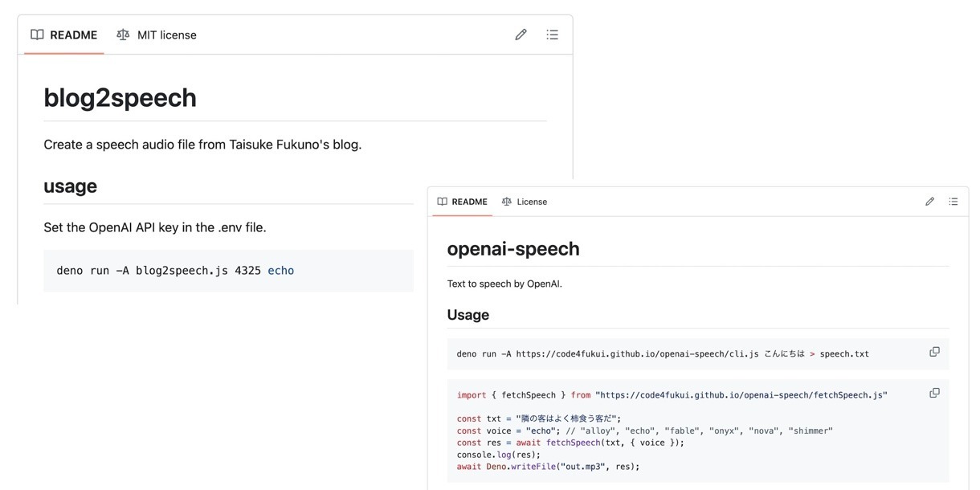Click the cli.js deno run command text
The image size is (980, 490).
[x=663, y=353]
